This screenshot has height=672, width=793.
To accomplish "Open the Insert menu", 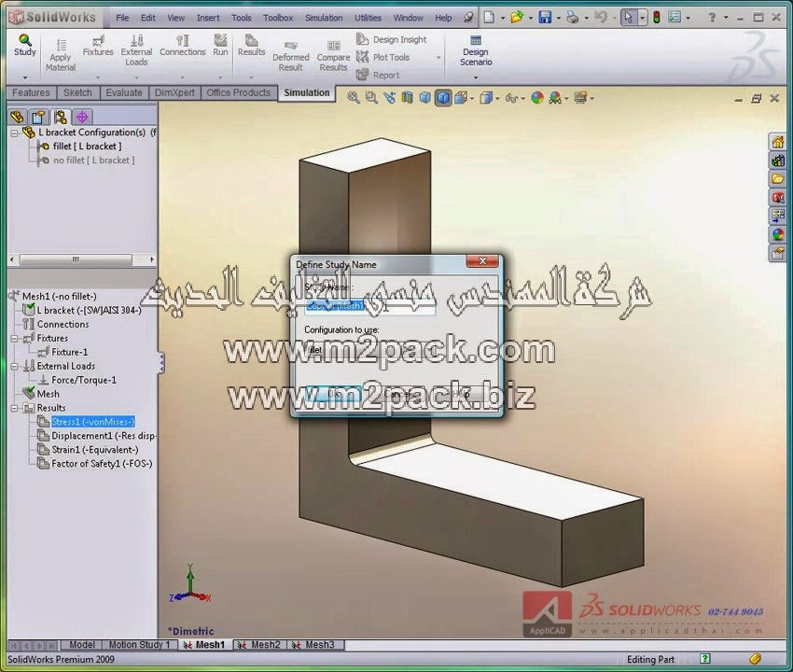I will (208, 18).
